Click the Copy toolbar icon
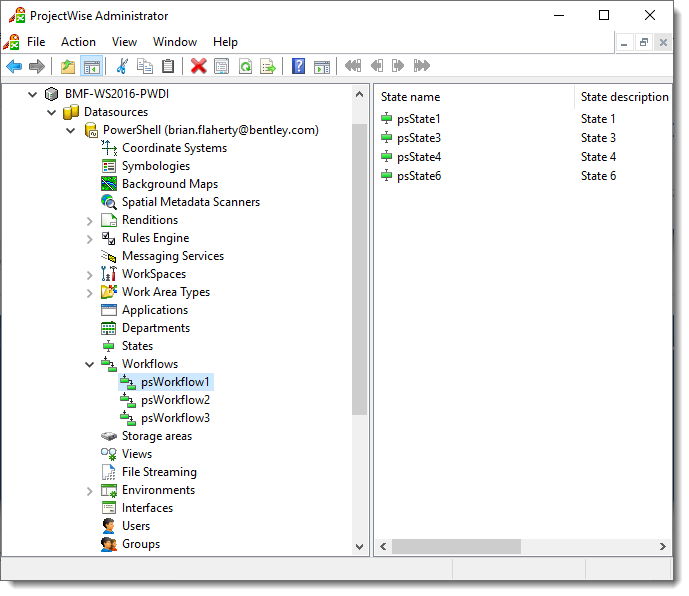The image size is (689, 596). pyautogui.click(x=145, y=67)
